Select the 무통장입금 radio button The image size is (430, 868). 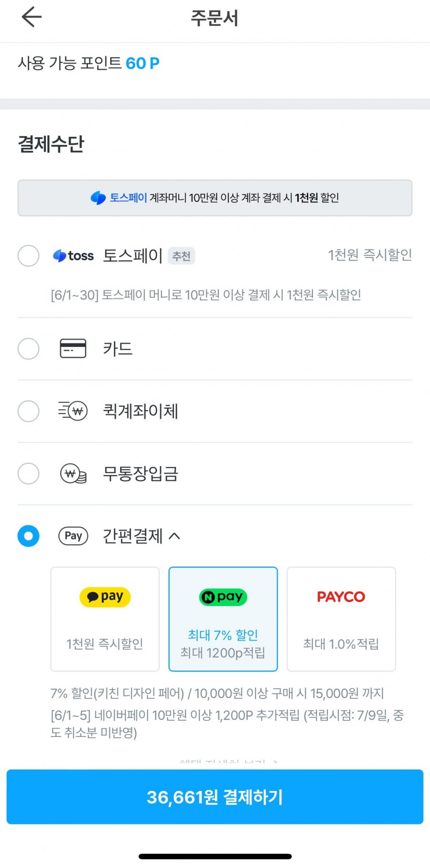pyautogui.click(x=29, y=474)
